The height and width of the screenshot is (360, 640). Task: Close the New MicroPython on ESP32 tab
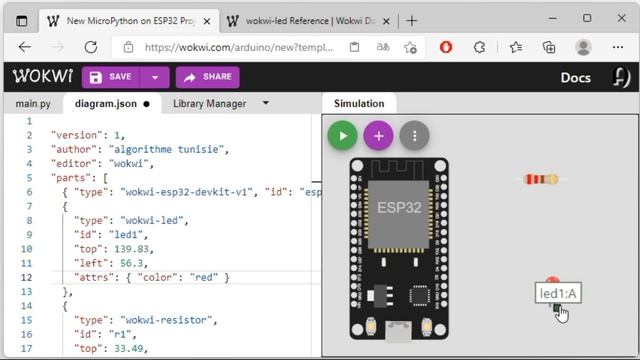(x=207, y=21)
